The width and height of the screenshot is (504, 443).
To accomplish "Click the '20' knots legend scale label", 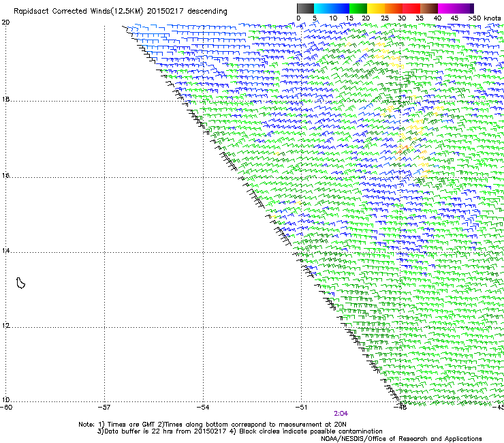I will tap(366, 18).
